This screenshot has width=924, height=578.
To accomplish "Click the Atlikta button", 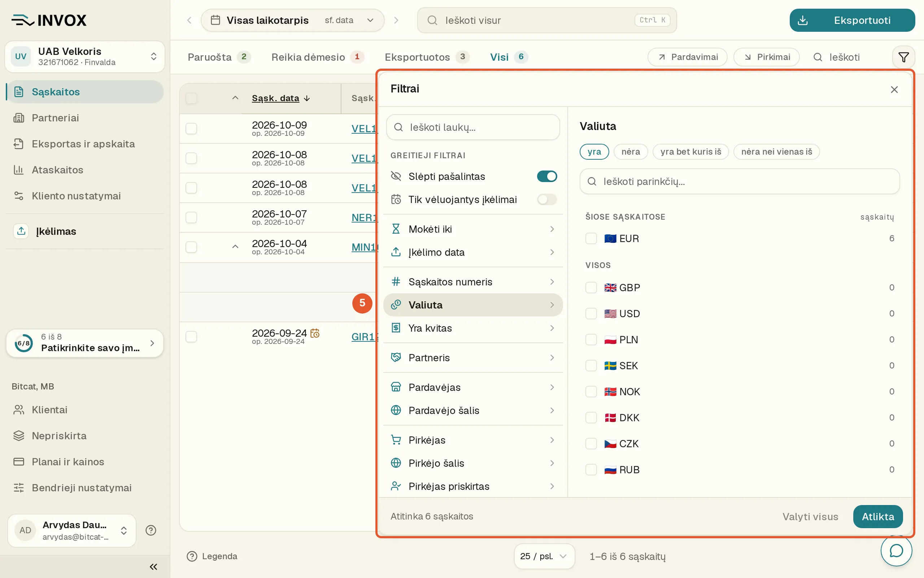I will [878, 517].
